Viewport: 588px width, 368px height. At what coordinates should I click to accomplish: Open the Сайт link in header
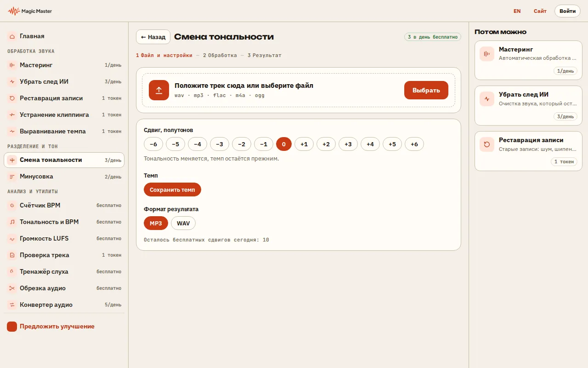click(540, 11)
